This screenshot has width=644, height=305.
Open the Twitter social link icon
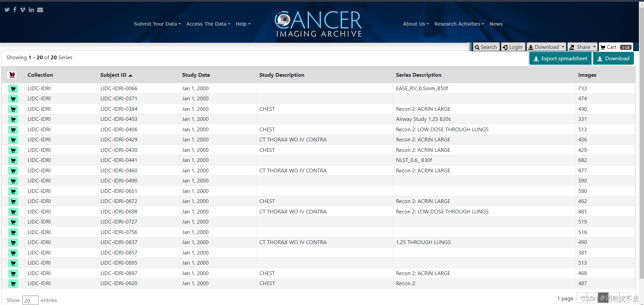[7, 10]
